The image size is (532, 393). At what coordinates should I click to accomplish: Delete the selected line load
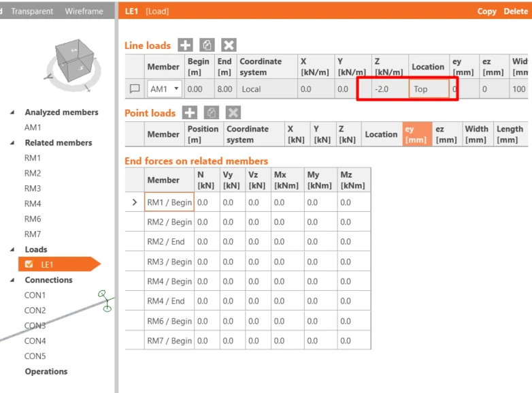pos(229,45)
